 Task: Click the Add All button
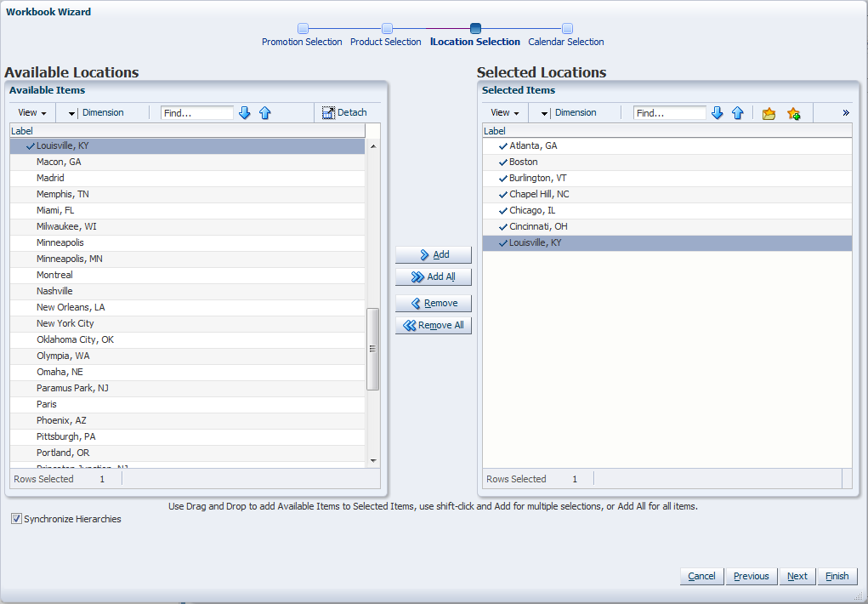pyautogui.click(x=434, y=276)
